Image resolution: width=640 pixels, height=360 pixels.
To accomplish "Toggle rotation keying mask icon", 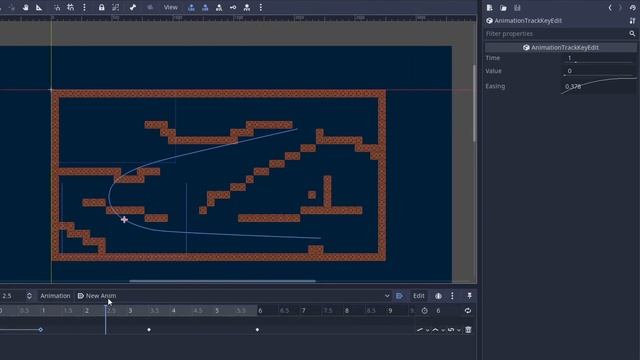I will [x=205, y=7].
